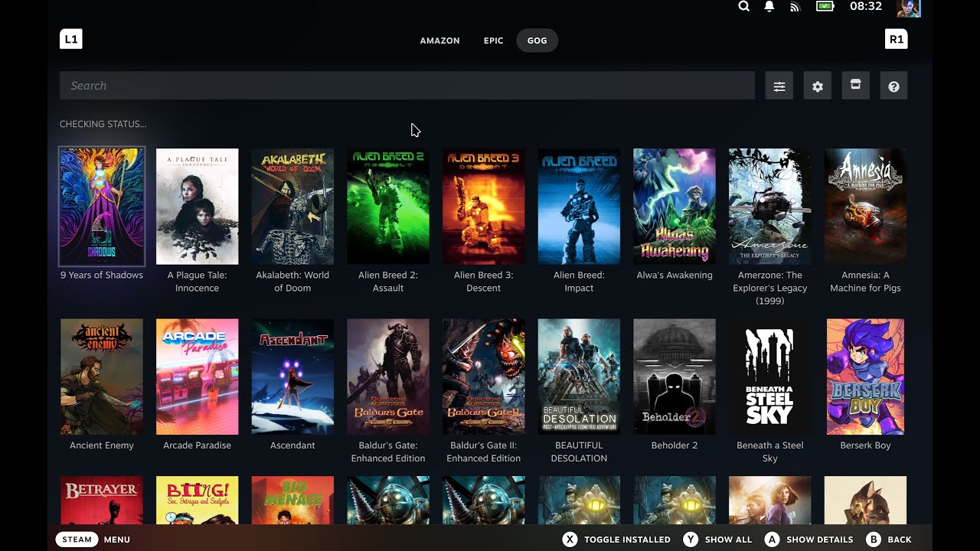Select Baldur's Gate II: Enhanced Edition cover

pos(484,377)
